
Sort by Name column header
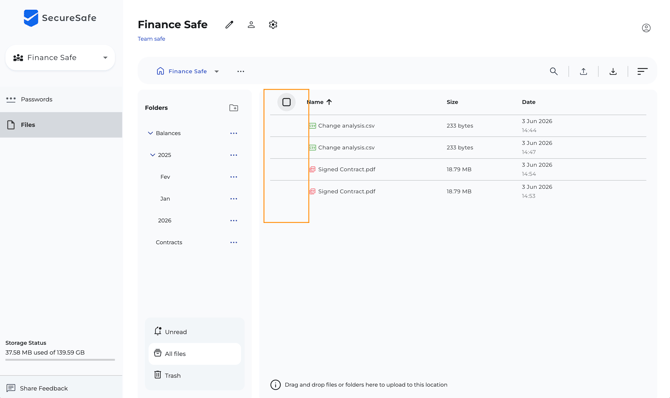pyautogui.click(x=315, y=102)
